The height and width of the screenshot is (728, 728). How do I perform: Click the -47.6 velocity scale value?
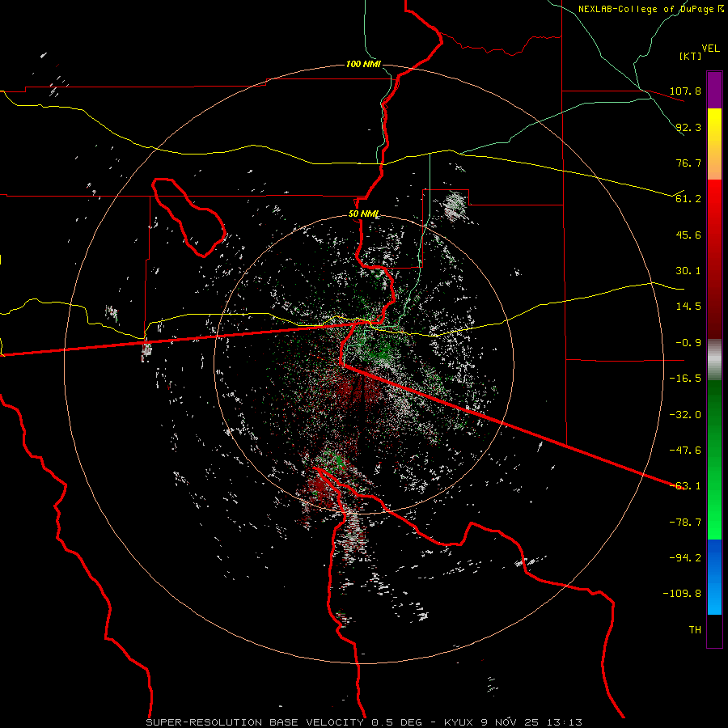pos(685,451)
